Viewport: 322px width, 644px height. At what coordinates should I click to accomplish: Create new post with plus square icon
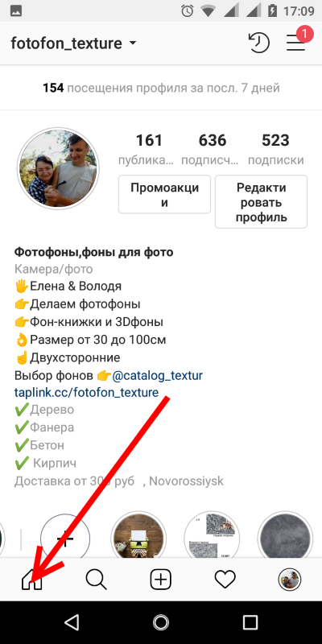coord(160,580)
